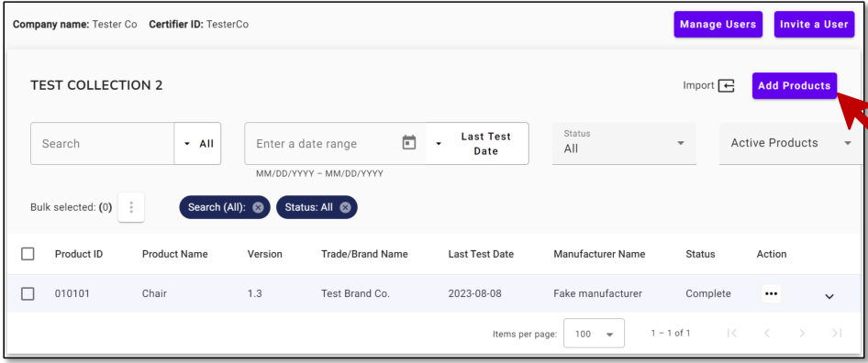Open the Last Test Date type dropdown

click(x=477, y=143)
